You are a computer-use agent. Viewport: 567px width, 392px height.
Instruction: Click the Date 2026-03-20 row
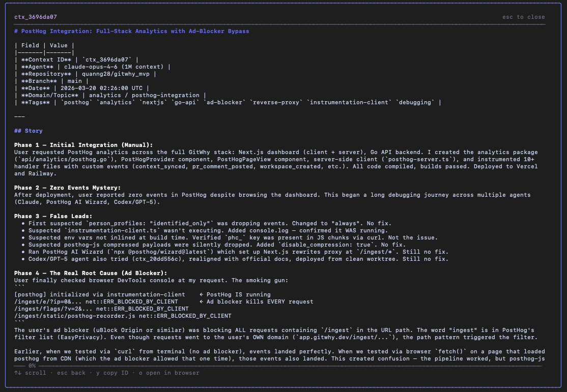tap(82, 88)
